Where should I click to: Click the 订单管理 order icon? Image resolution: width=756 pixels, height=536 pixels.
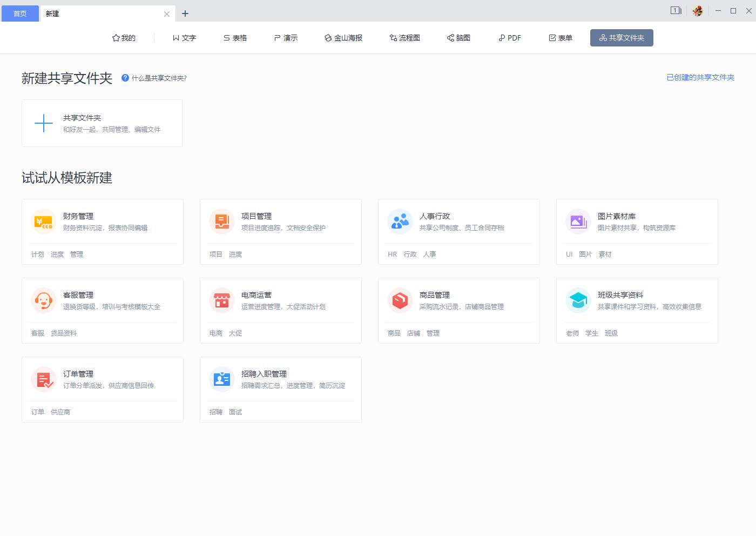coord(44,379)
